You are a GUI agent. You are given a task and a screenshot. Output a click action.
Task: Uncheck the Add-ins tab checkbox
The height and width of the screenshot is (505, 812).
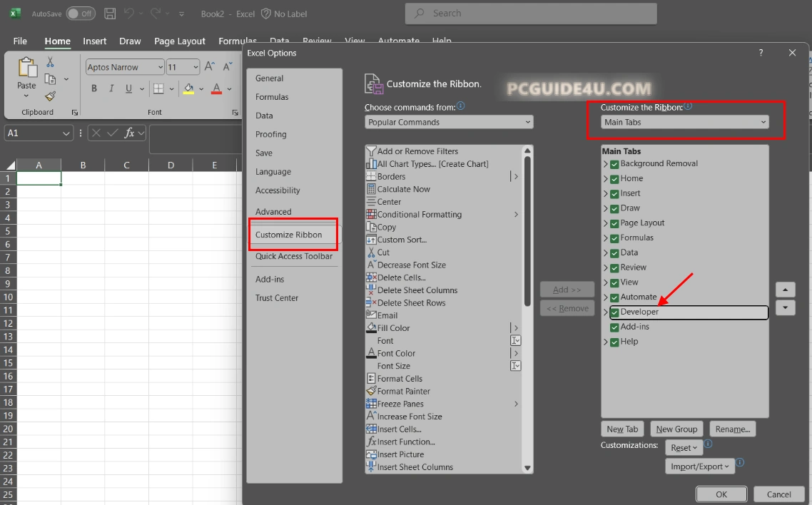tap(614, 327)
